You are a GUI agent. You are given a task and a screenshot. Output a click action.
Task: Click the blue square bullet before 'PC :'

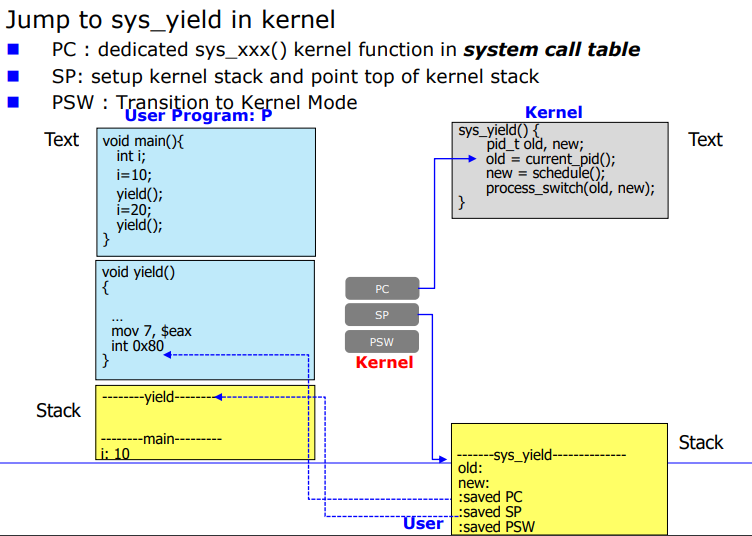pyautogui.click(x=13, y=49)
